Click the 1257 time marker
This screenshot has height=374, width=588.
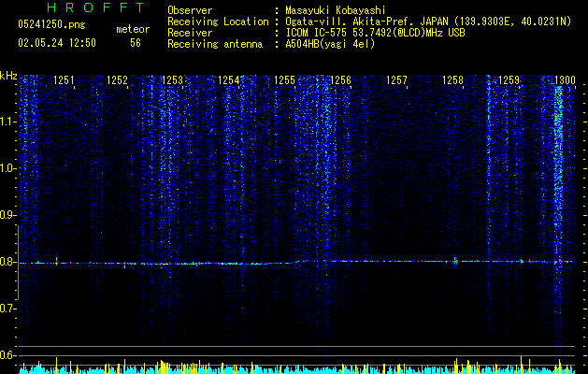tap(396, 80)
